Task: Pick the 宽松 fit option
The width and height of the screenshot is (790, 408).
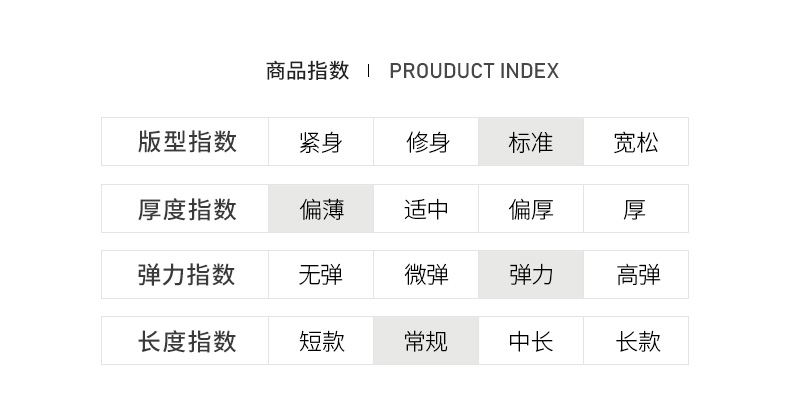Action: [x=636, y=142]
